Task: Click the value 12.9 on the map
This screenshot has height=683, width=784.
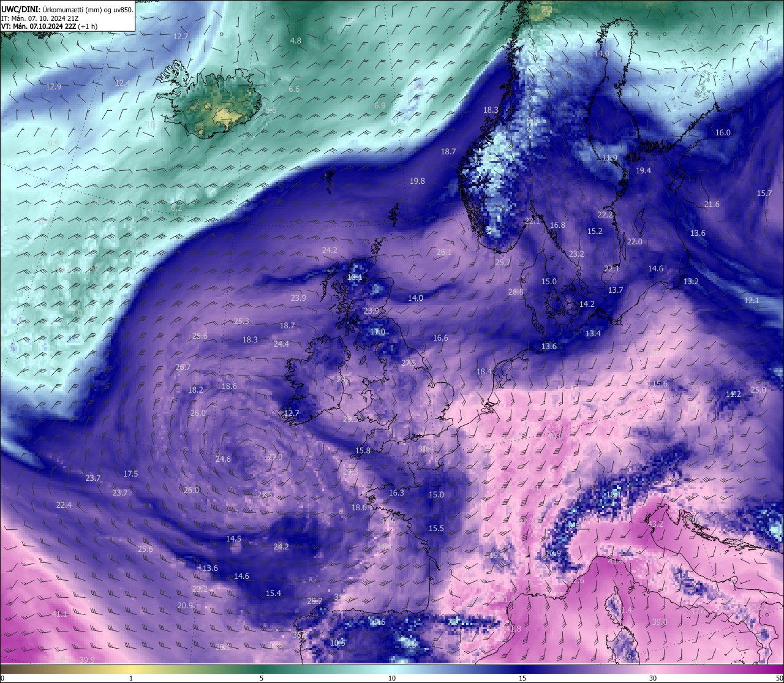Action: point(54,86)
